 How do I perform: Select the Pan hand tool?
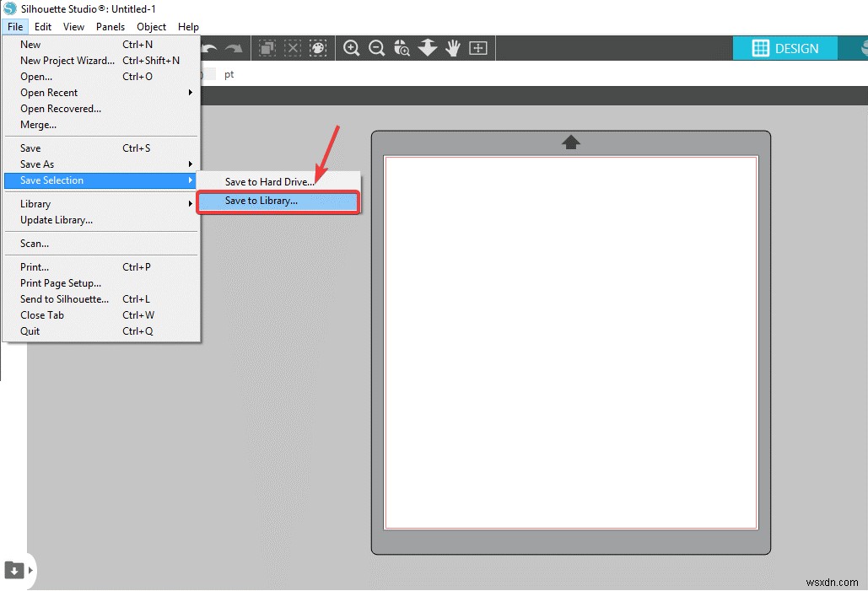pos(453,48)
